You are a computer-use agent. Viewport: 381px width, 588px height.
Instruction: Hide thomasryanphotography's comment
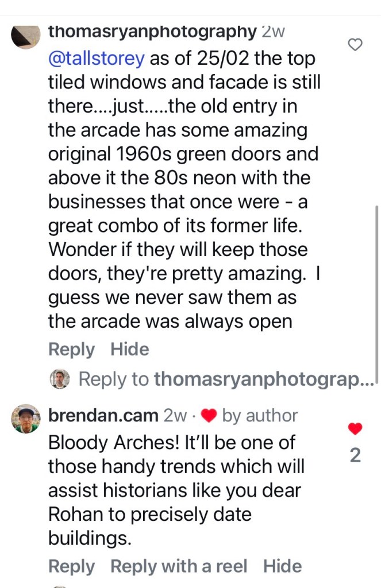point(129,349)
